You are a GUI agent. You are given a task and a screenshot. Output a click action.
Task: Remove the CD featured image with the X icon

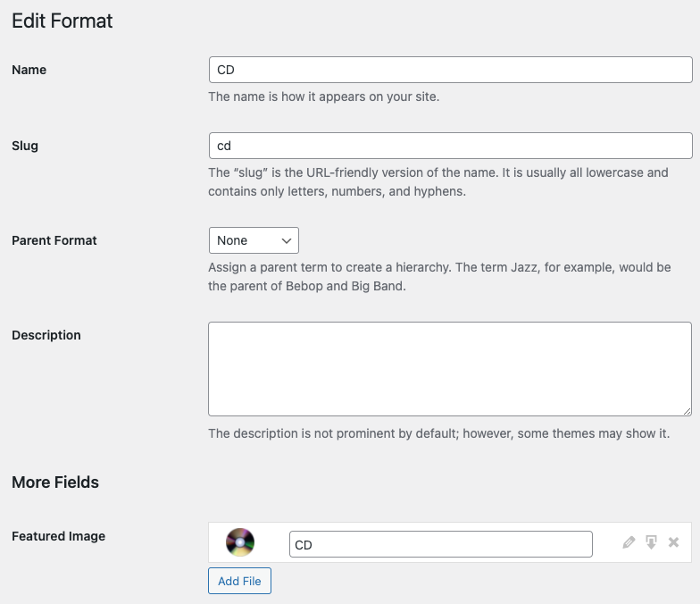pos(674,542)
